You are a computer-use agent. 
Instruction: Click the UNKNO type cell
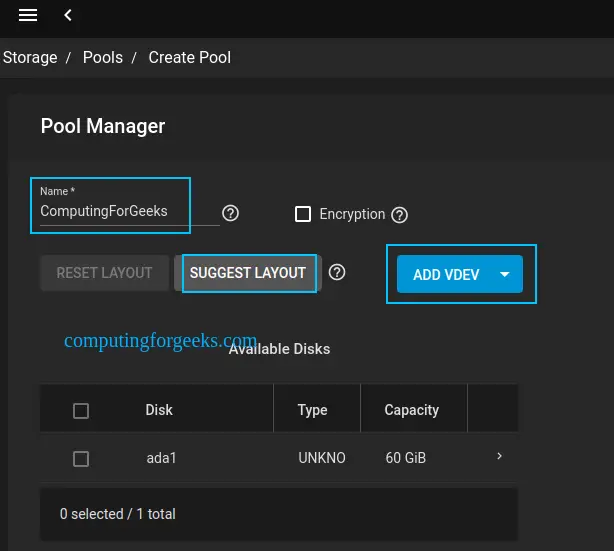(322, 458)
